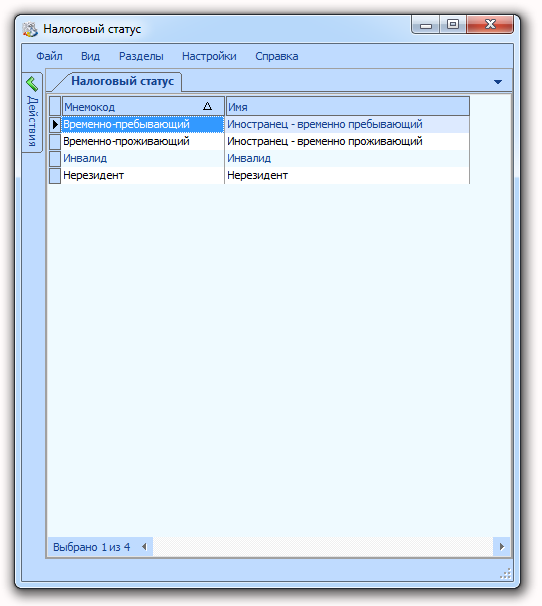Expand the Действия side panel green arrow

[32, 83]
